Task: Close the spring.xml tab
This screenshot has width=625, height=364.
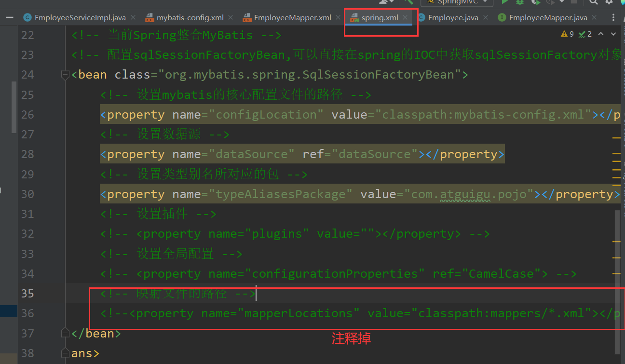Action: point(406,18)
